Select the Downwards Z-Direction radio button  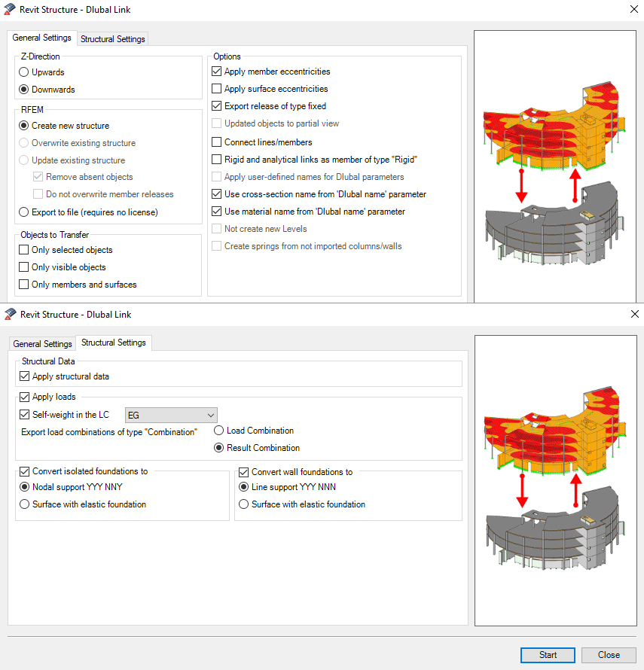(24, 90)
